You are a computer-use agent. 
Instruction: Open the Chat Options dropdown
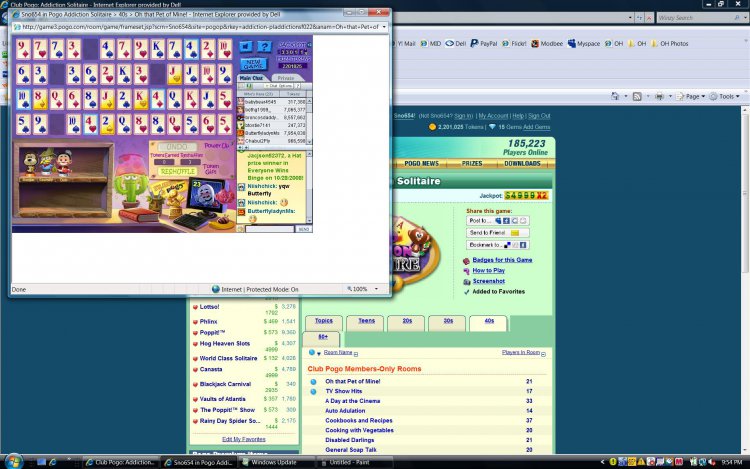coord(280,86)
